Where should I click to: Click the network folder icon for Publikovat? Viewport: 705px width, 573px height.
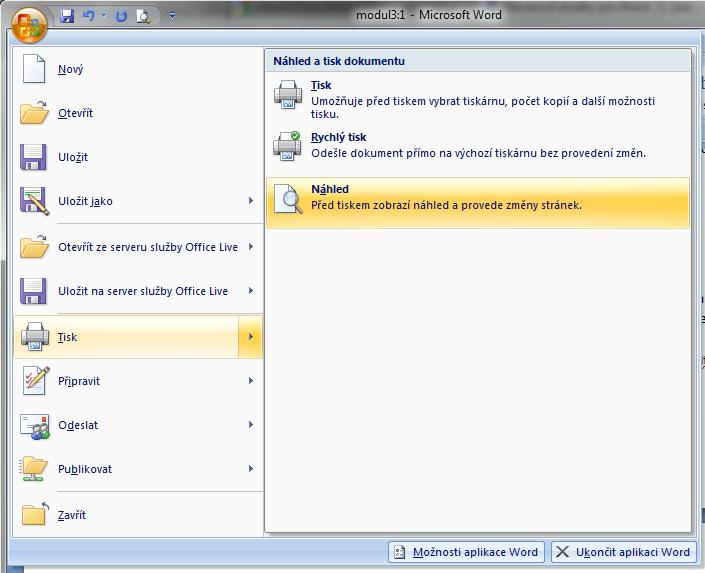(x=33, y=469)
